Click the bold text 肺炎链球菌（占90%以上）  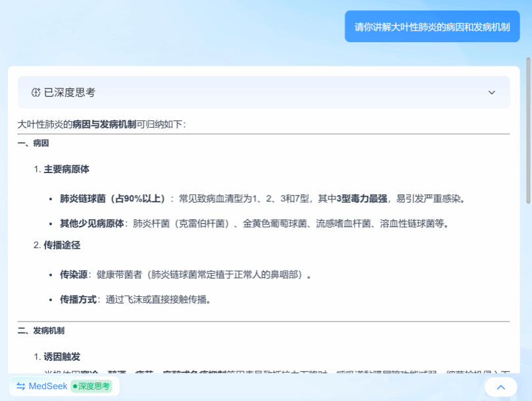pos(114,198)
